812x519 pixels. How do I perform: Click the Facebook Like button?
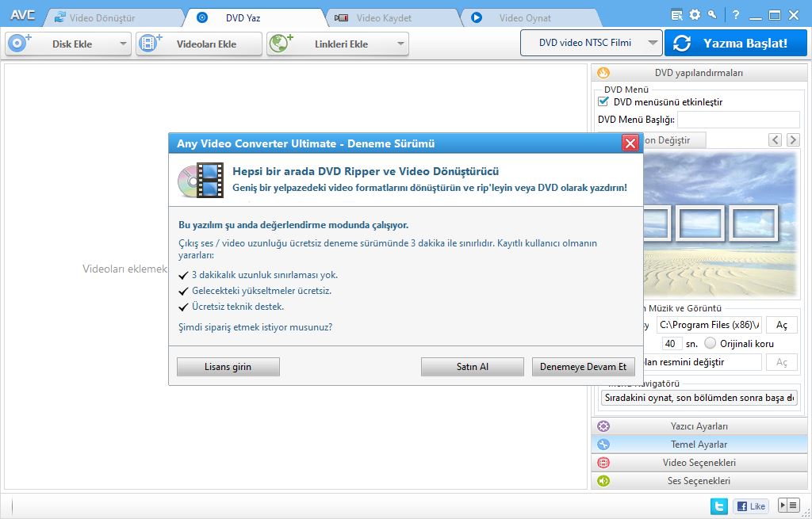pyautogui.click(x=751, y=506)
